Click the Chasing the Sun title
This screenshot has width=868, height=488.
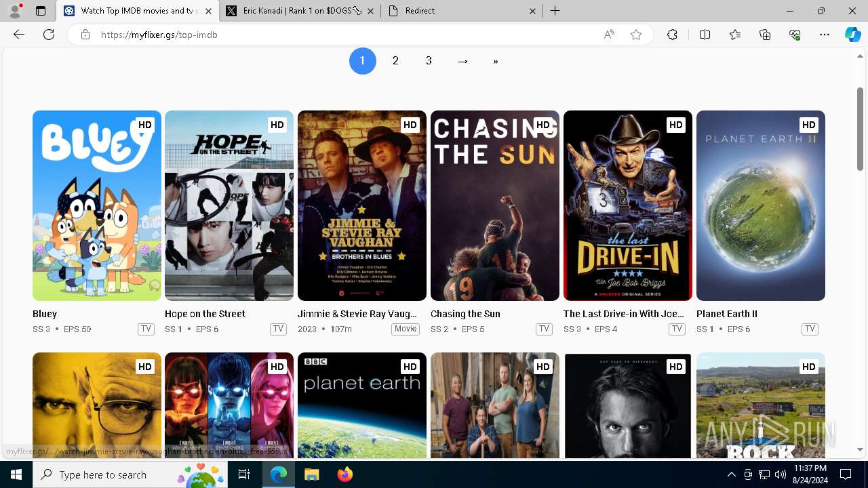coord(465,314)
